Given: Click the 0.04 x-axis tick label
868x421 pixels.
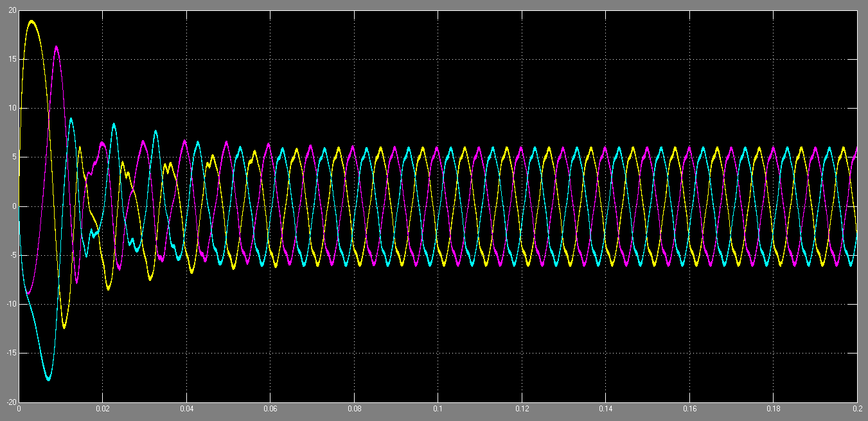Looking at the screenshot, I should (x=186, y=408).
